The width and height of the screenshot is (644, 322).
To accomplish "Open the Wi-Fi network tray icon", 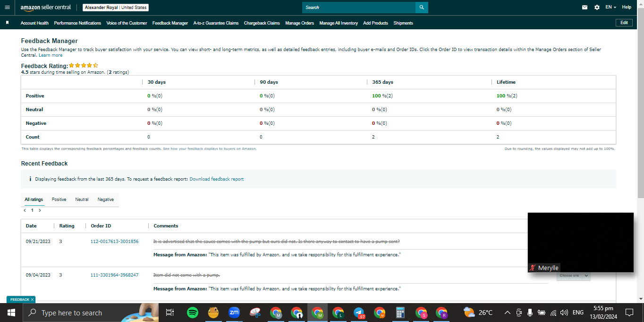I will [553, 313].
